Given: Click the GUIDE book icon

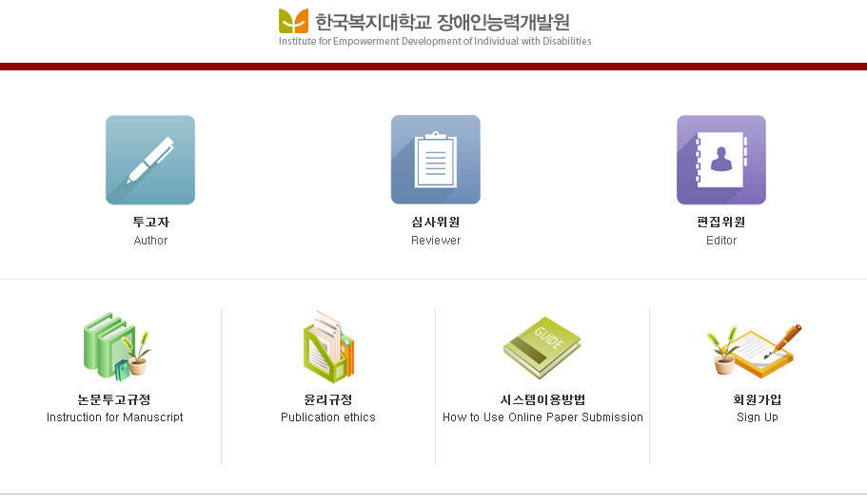Looking at the screenshot, I should click(x=542, y=348).
